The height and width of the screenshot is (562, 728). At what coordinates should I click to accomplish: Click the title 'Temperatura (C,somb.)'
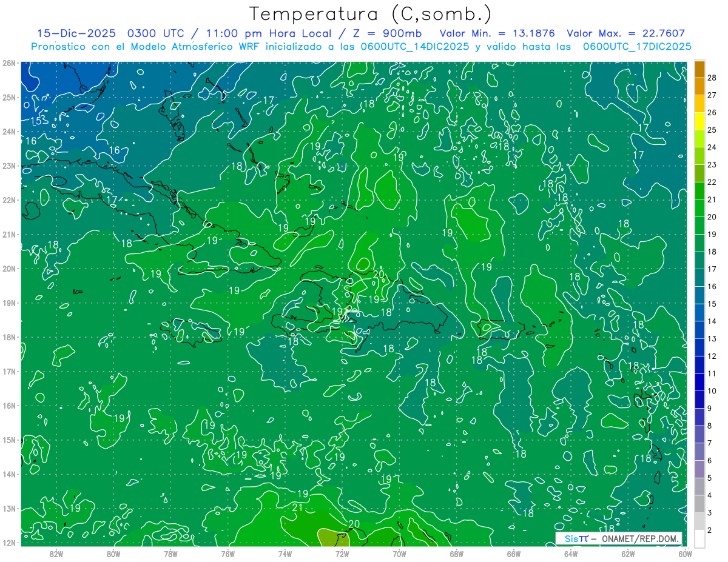click(x=370, y=14)
